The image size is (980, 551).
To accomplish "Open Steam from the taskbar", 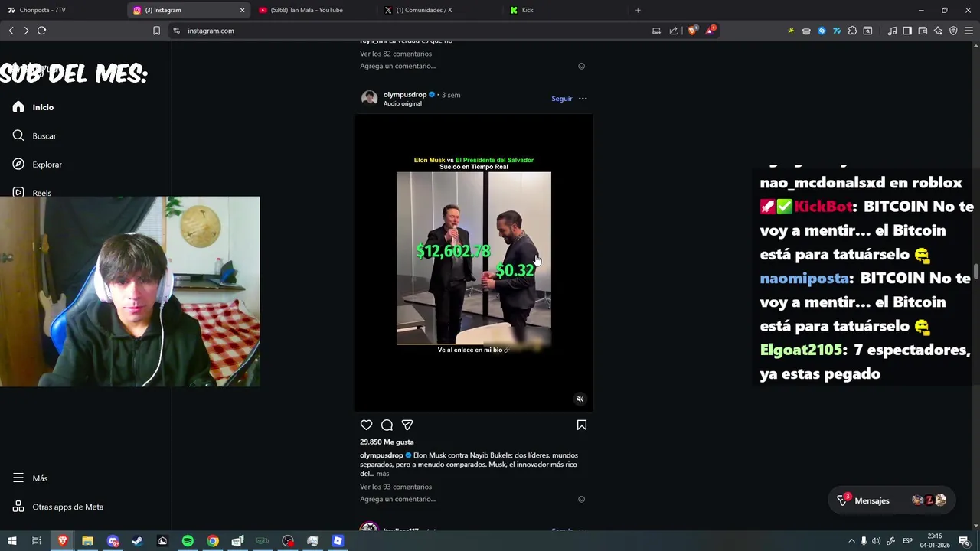I will click(137, 541).
